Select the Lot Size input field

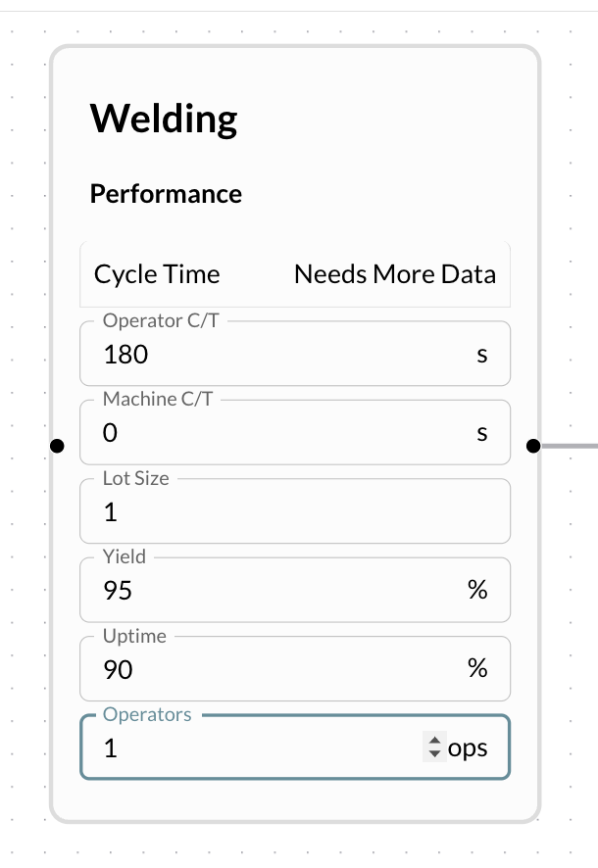[294, 511]
